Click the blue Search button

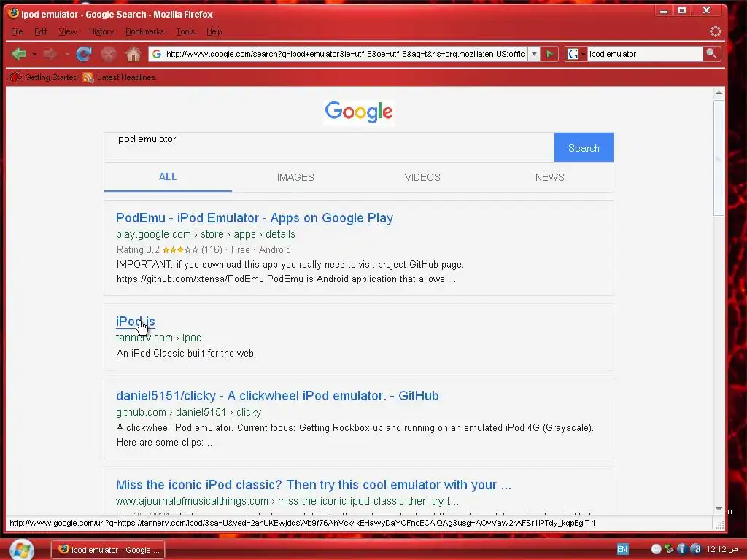[584, 147]
